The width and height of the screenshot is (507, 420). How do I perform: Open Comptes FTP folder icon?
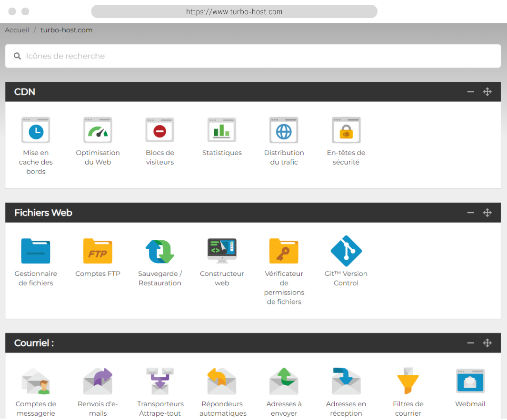coord(98,251)
